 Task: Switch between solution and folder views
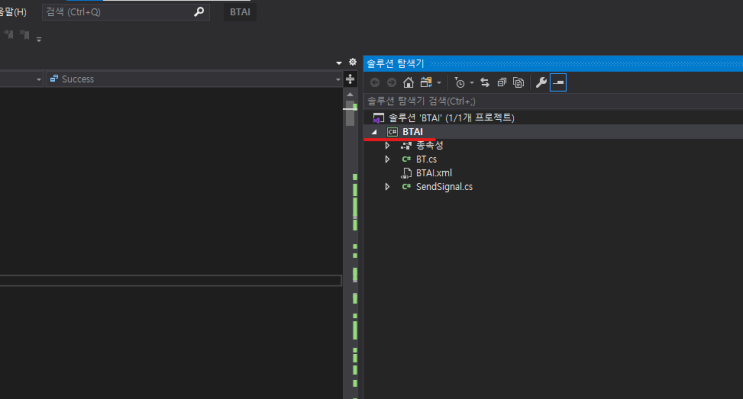pyautogui.click(x=426, y=82)
